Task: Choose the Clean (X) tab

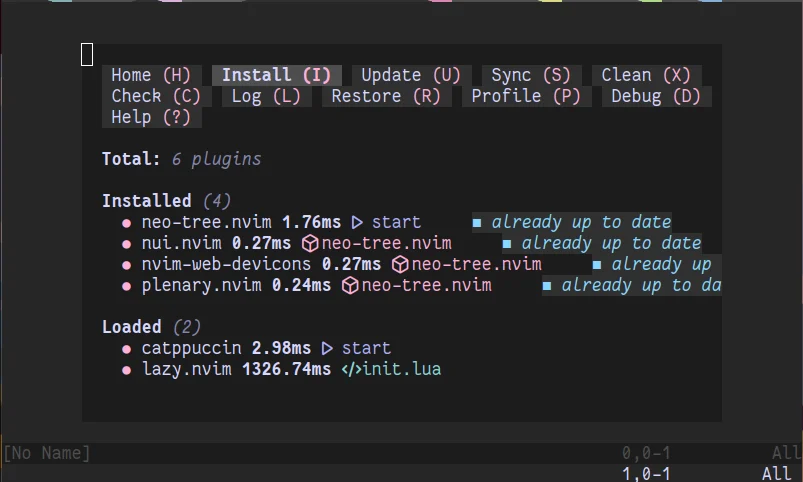Action: (646, 75)
